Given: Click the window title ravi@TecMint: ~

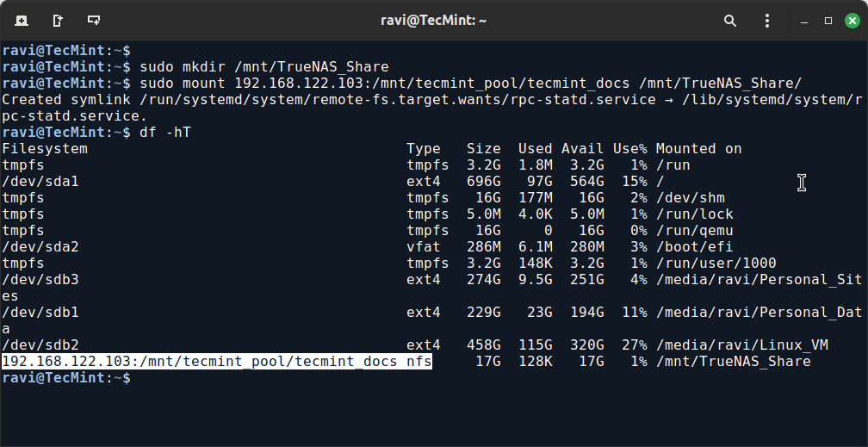Looking at the screenshot, I should click(433, 21).
